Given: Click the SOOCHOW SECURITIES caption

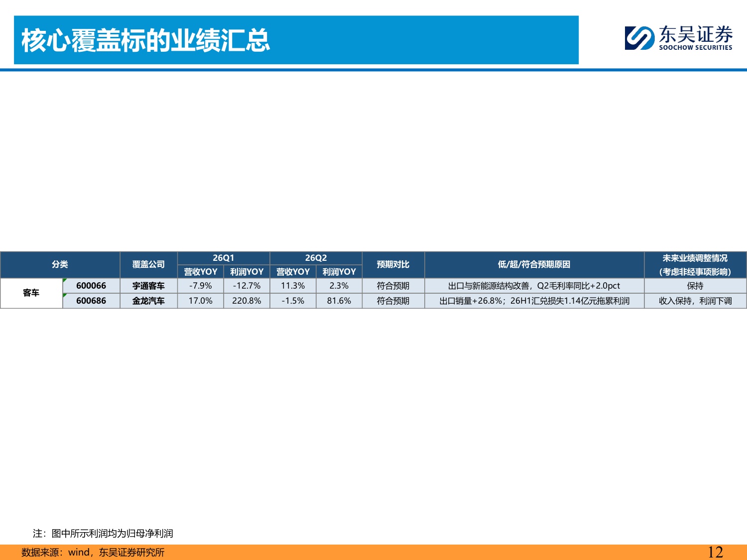Looking at the screenshot, I should point(696,48).
